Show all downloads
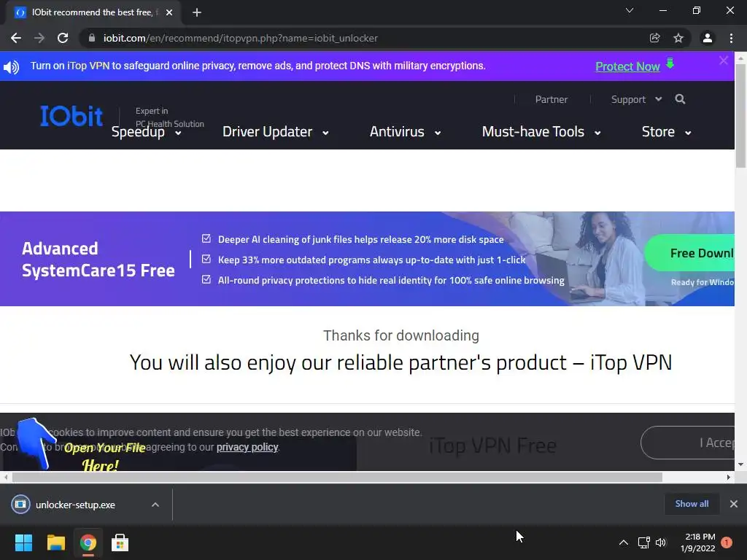This screenshot has width=747, height=560. [692, 504]
